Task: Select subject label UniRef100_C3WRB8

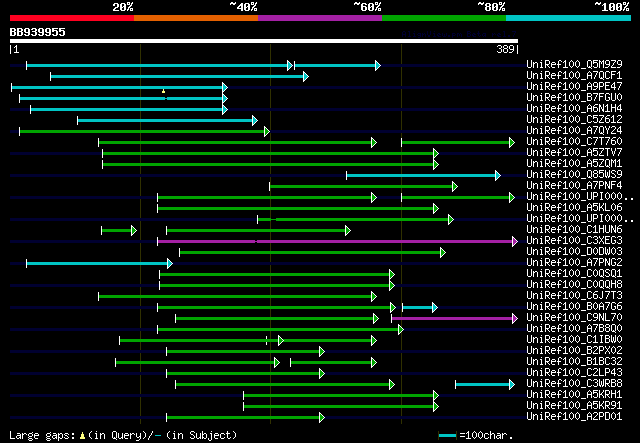Action: [x=574, y=384]
